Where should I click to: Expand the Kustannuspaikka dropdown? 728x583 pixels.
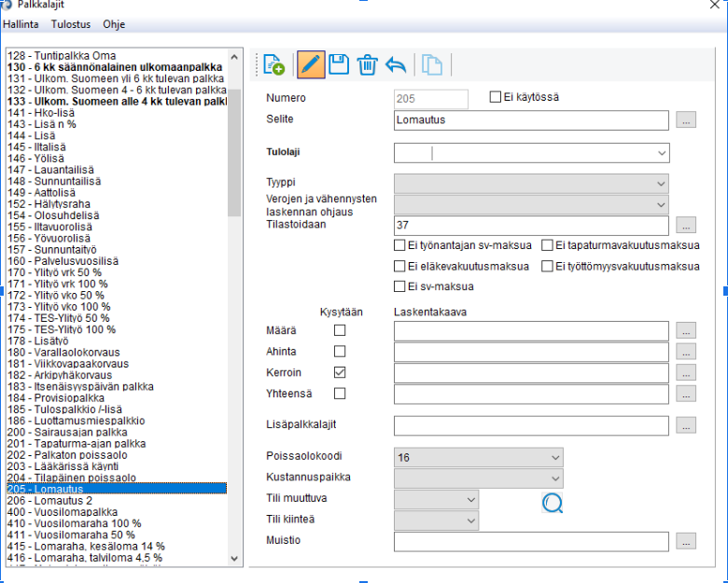tap(555, 479)
